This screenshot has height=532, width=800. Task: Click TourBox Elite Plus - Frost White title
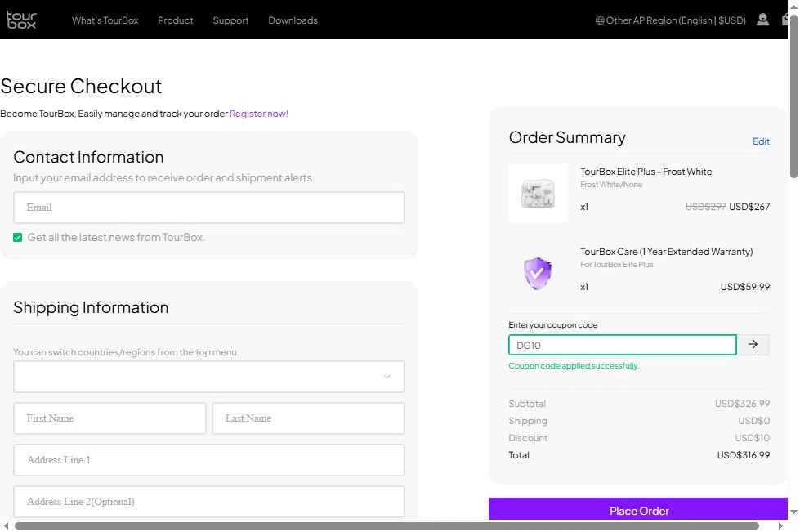646,172
